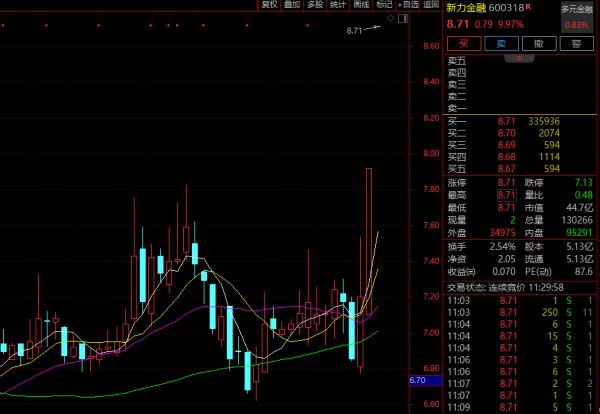The width and height of the screenshot is (600, 414).
Task: Select the 买三 price 8.69
Action: coord(506,145)
